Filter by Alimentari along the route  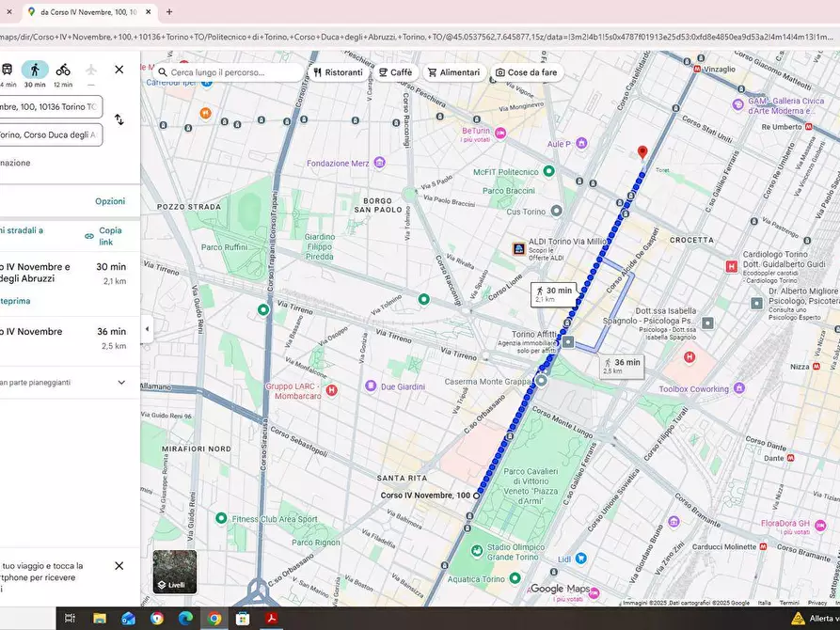click(x=453, y=72)
